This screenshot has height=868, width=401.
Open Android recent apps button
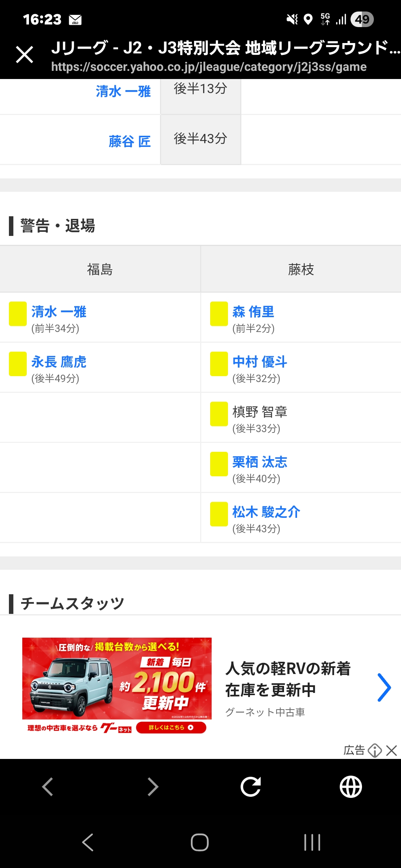point(312,842)
